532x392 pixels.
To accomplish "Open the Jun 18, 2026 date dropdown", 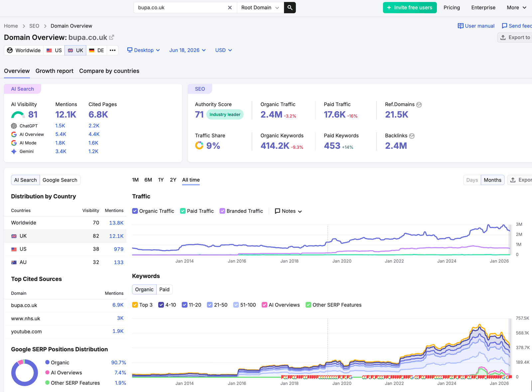I will click(x=188, y=50).
